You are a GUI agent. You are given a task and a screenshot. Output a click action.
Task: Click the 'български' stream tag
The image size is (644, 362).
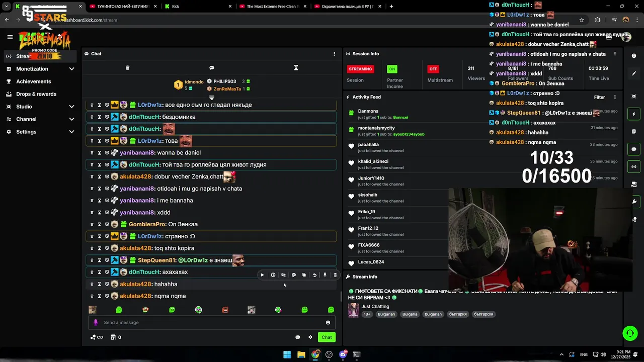pos(484,314)
